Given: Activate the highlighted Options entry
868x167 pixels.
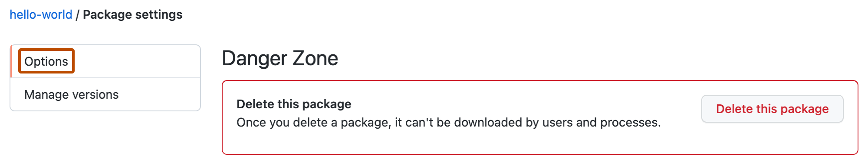Looking at the screenshot, I should [46, 61].
